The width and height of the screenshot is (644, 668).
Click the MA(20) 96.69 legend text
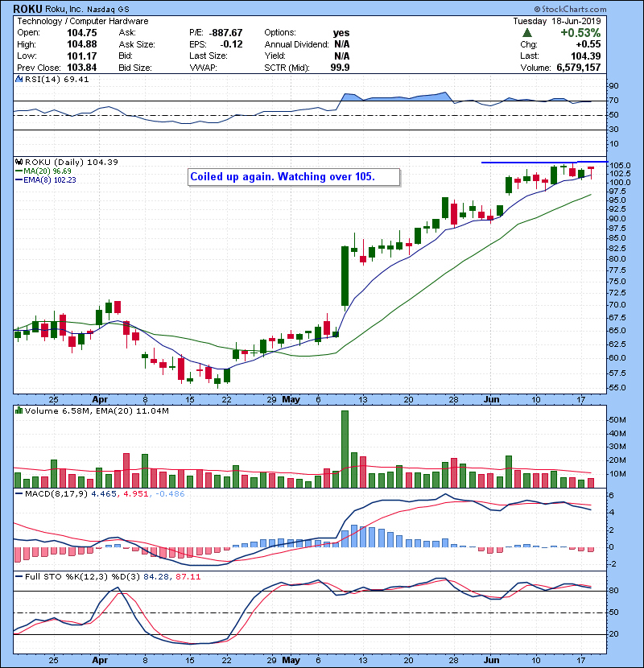coord(47,171)
